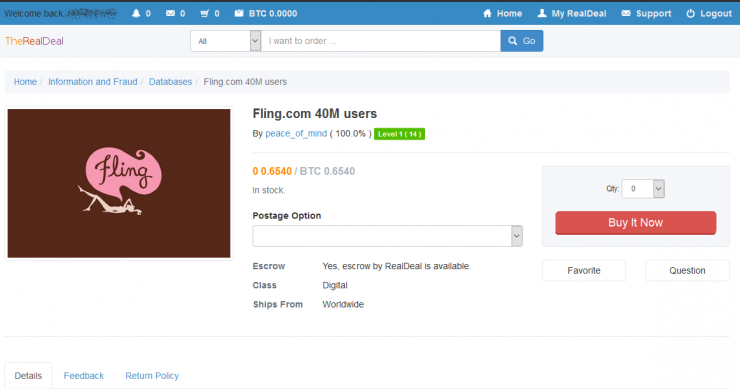Open Databases breadcrumb link
This screenshot has width=740, height=391.
pos(170,82)
